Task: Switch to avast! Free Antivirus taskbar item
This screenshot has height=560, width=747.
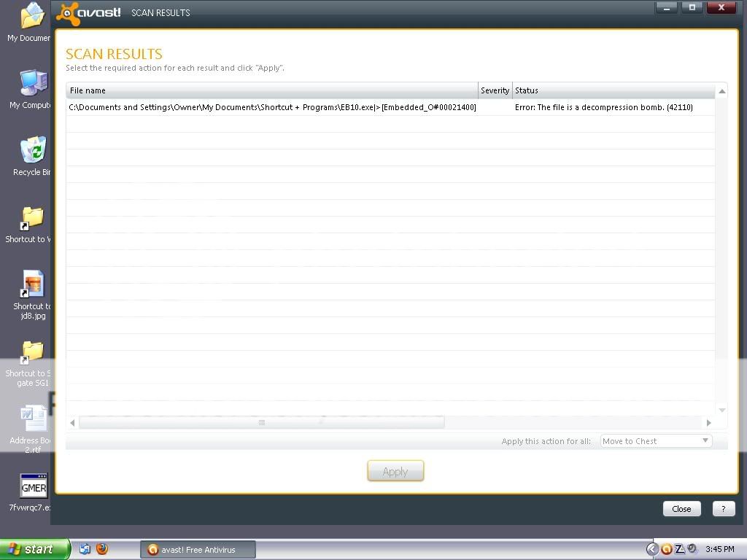Action: pos(198,550)
